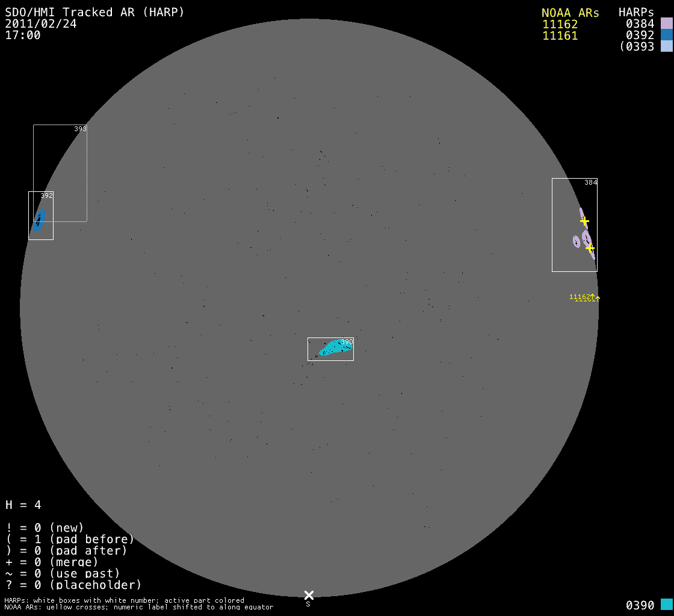Click the cyan swatch beside 0390

pos(666,605)
